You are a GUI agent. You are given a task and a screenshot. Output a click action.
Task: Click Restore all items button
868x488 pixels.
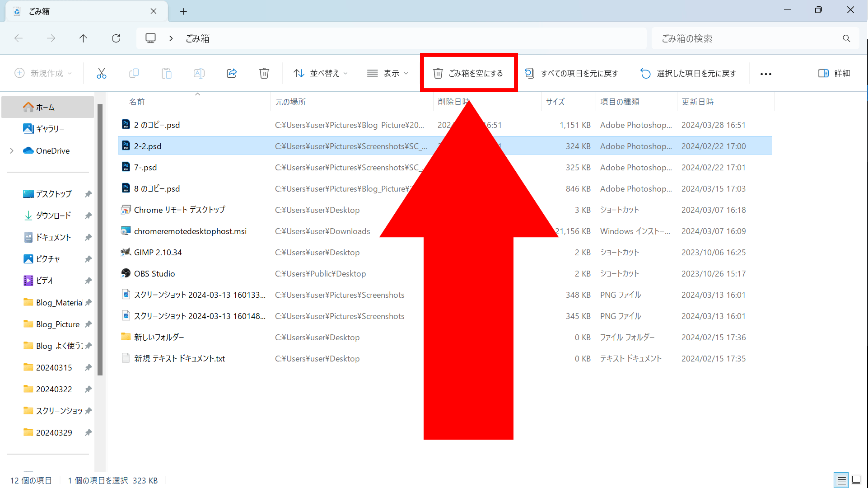[572, 73]
